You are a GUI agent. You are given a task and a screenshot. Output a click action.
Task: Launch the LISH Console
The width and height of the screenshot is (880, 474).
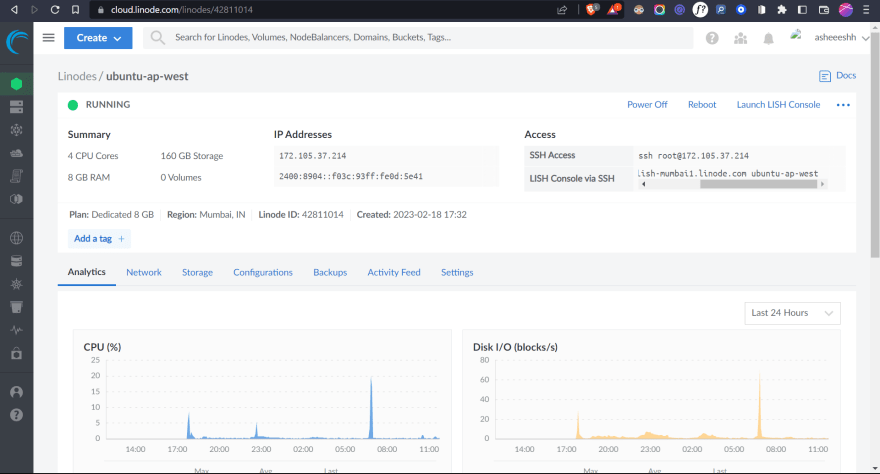[778, 104]
